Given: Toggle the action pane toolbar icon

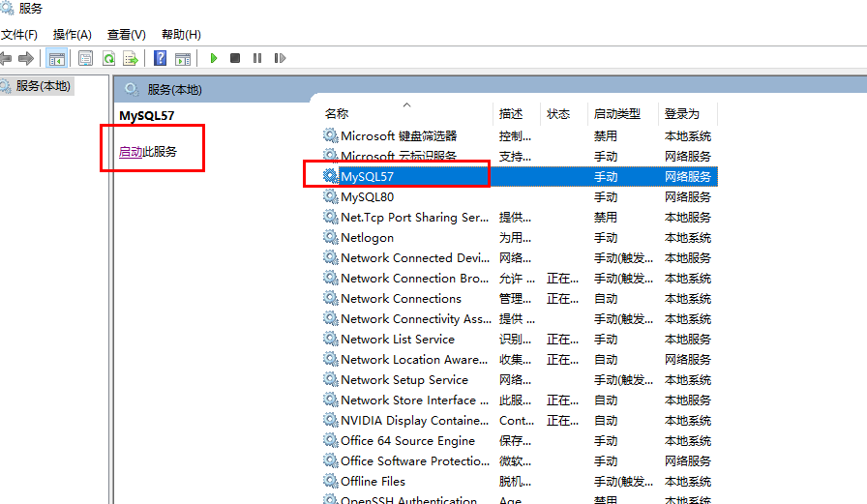Looking at the screenshot, I should pos(183,58).
